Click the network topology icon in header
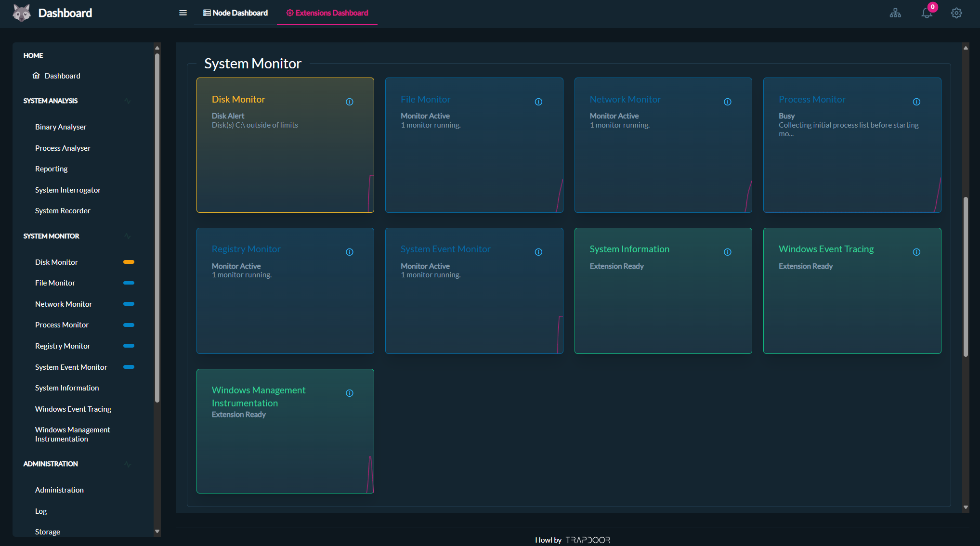980x546 pixels. click(x=895, y=13)
